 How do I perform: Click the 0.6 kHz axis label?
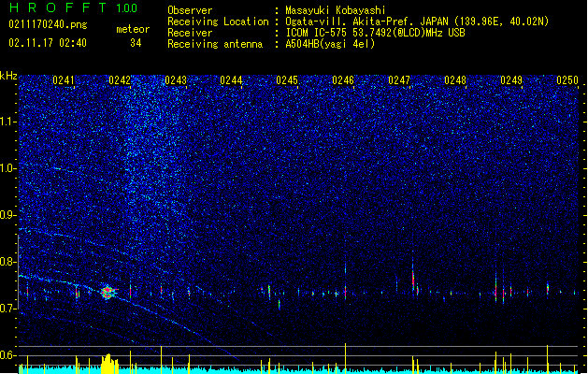8,355
